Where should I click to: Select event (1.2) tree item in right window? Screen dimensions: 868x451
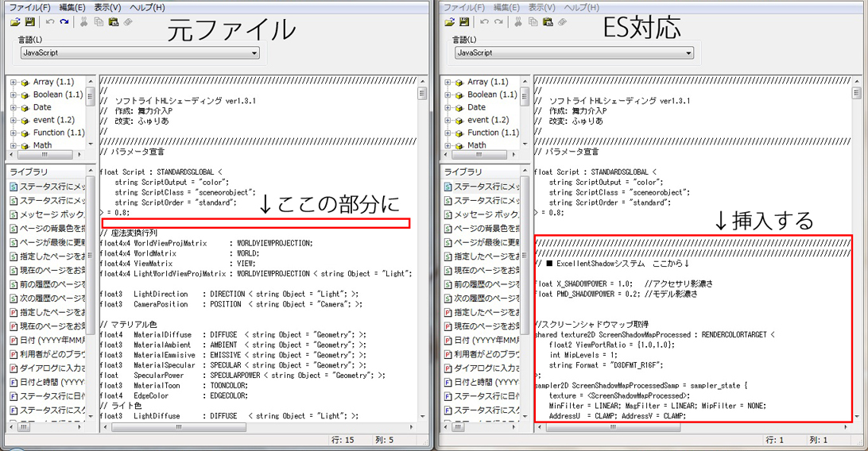tap(488, 120)
